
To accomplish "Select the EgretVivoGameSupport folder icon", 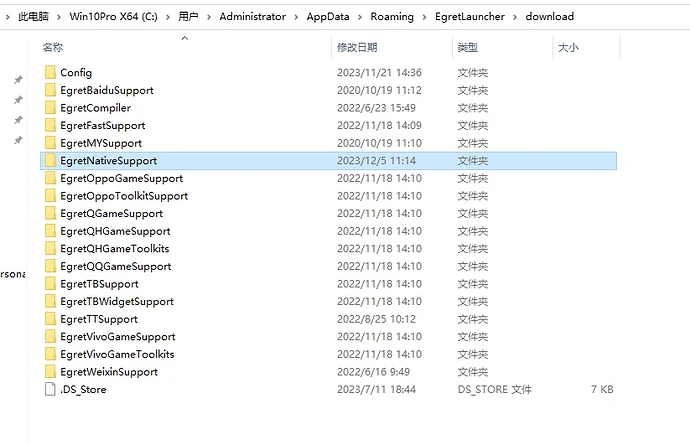I will pos(50,336).
